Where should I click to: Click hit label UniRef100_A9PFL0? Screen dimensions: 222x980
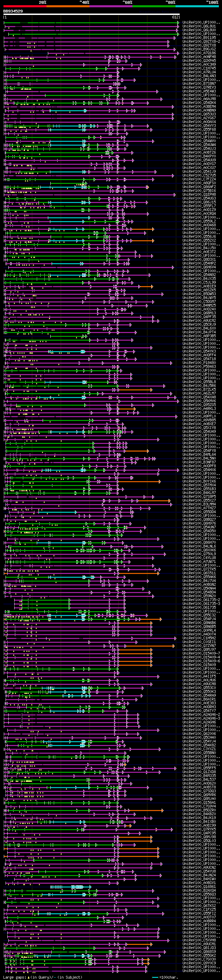199,416
